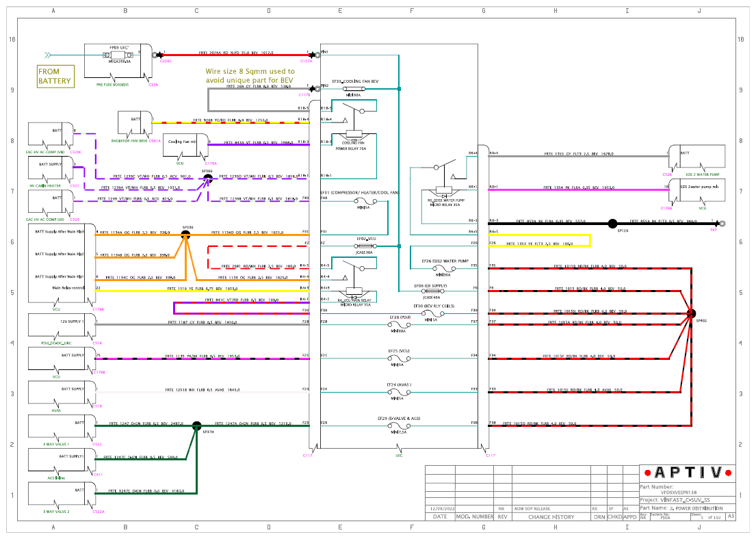Viewport: 756px width, 539px height.
Task: Click the SP369 splice dot
Action: point(208,179)
